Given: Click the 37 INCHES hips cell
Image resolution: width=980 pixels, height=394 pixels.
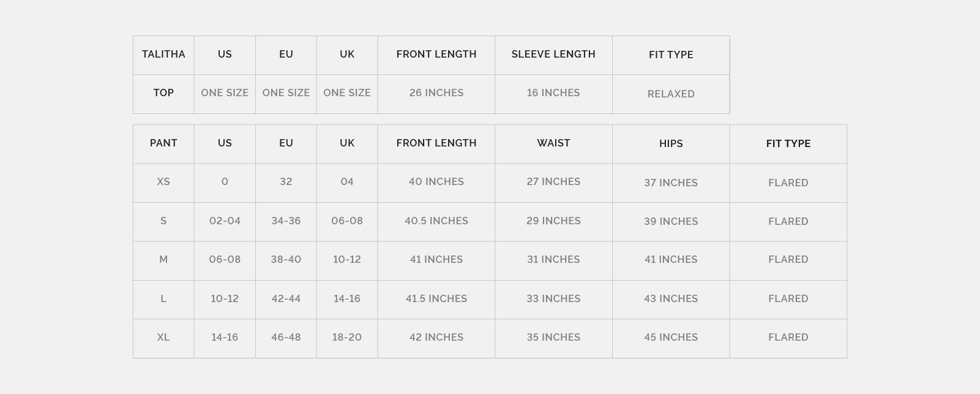Looking at the screenshot, I should (671, 183).
